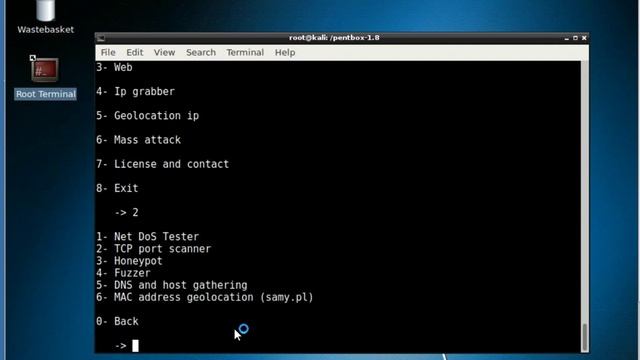The height and width of the screenshot is (360, 640).
Task: Click the '3- Honeypot' line
Action: (x=129, y=261)
